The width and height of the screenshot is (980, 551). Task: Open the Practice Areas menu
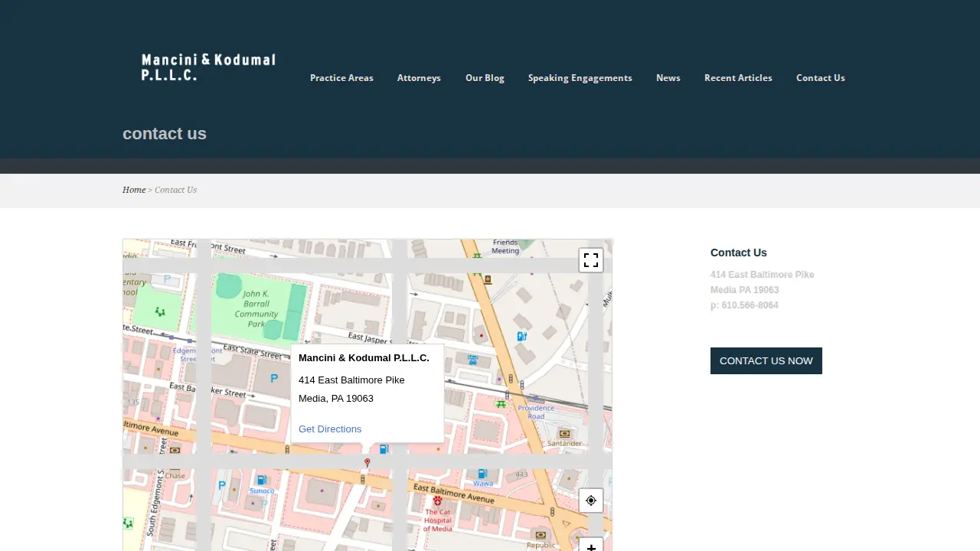pos(341,78)
